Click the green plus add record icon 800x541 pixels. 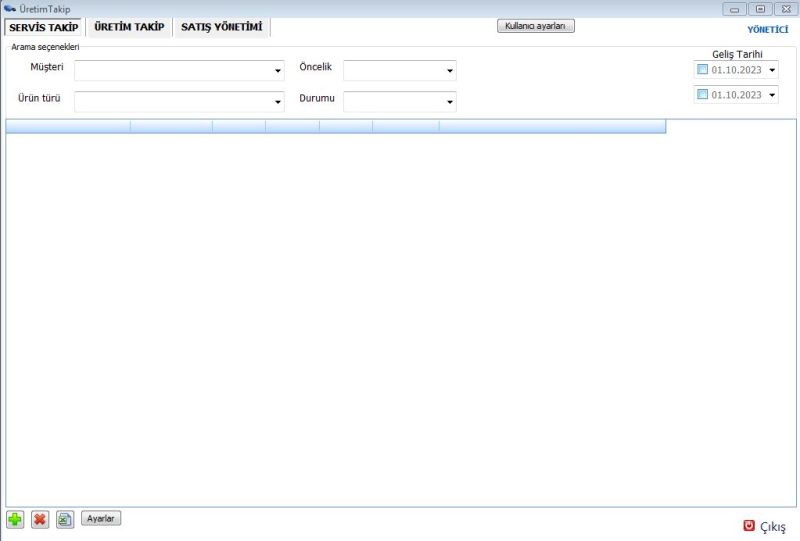15,519
